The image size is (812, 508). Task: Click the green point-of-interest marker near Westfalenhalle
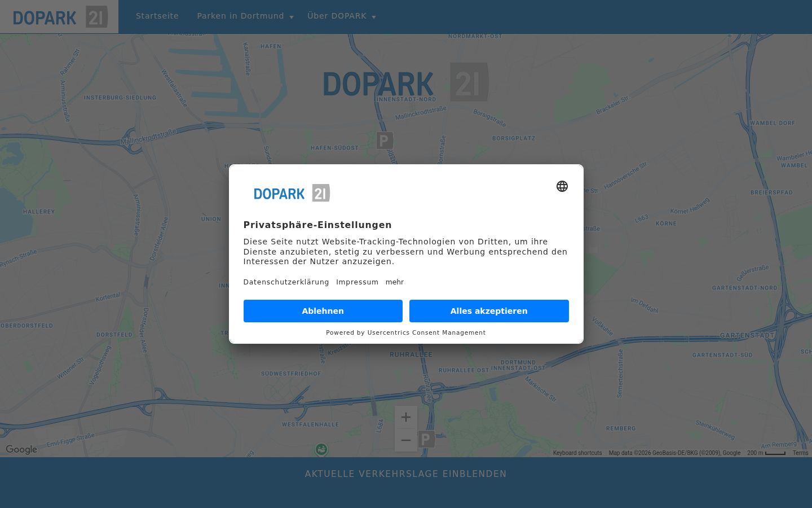(321, 449)
